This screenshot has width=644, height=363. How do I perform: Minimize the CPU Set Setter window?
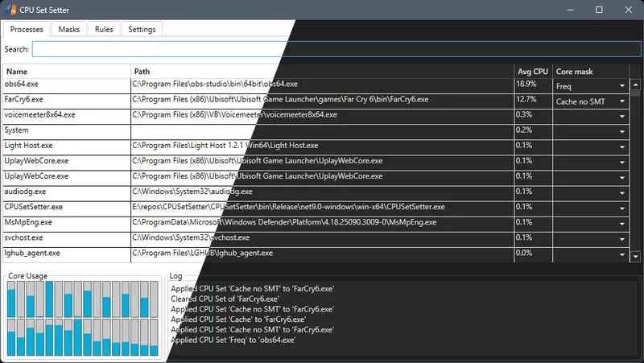pos(570,10)
